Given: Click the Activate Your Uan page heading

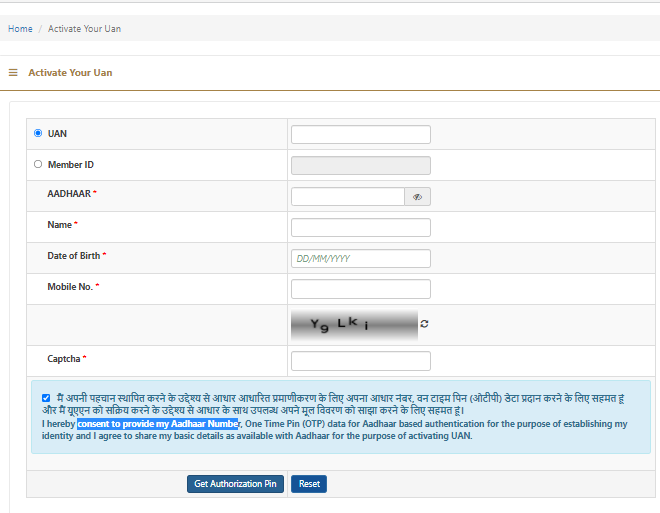Looking at the screenshot, I should 70,73.
